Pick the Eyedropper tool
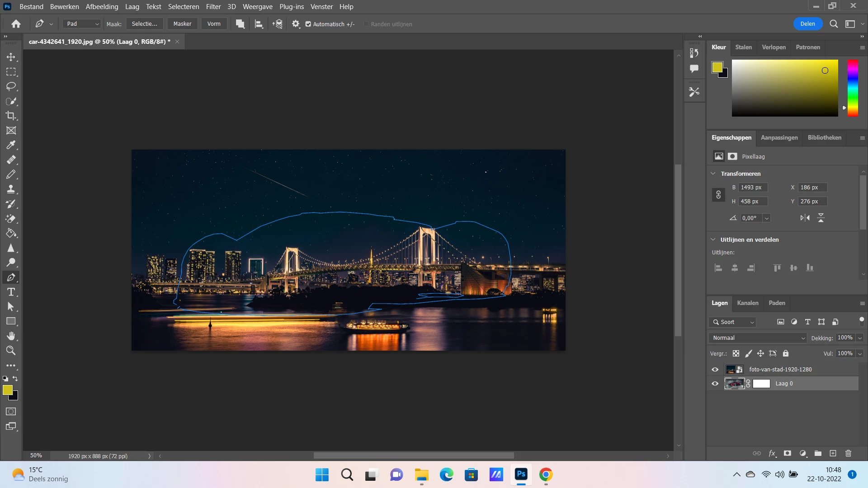Viewport: 868px width, 488px height. [11, 145]
